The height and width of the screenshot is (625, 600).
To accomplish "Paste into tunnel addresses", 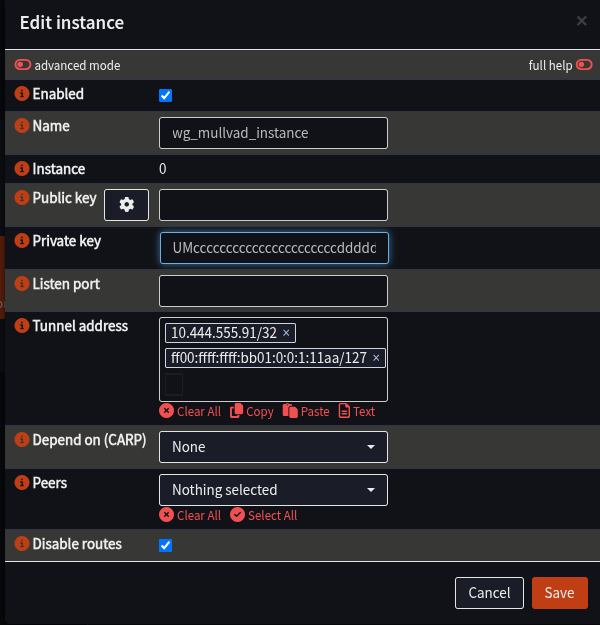I will pos(306,411).
